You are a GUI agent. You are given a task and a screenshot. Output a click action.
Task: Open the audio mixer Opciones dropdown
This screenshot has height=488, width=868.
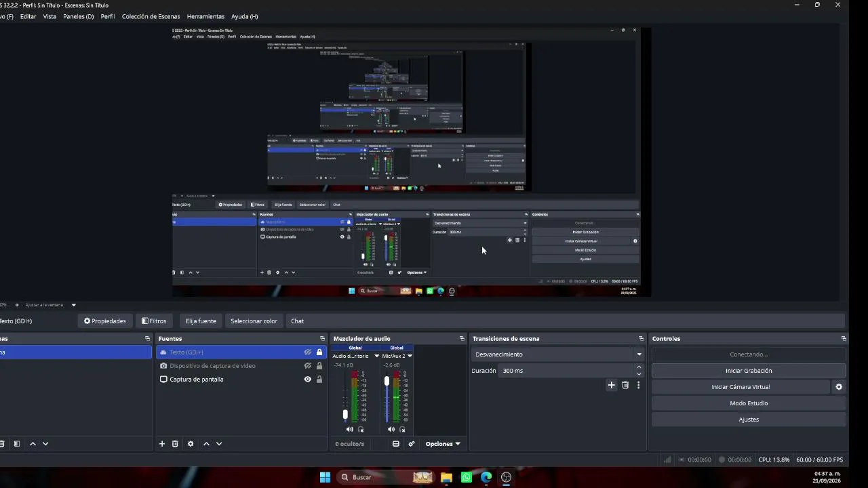point(443,444)
